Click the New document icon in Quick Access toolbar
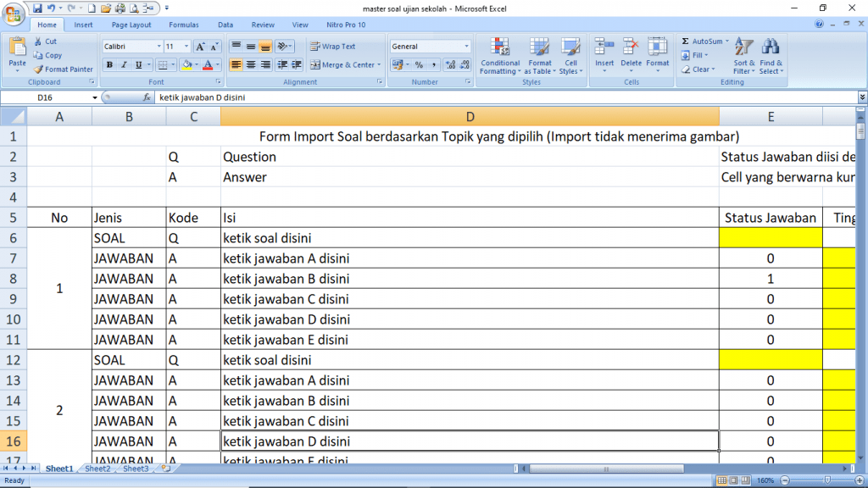Screen dimensions: 868x488 point(92,8)
